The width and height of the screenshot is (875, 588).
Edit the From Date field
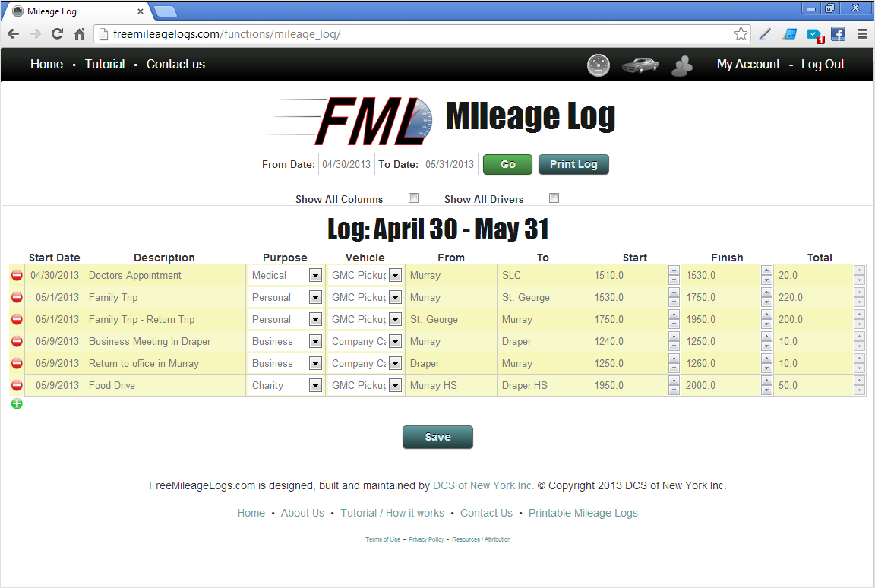point(346,164)
